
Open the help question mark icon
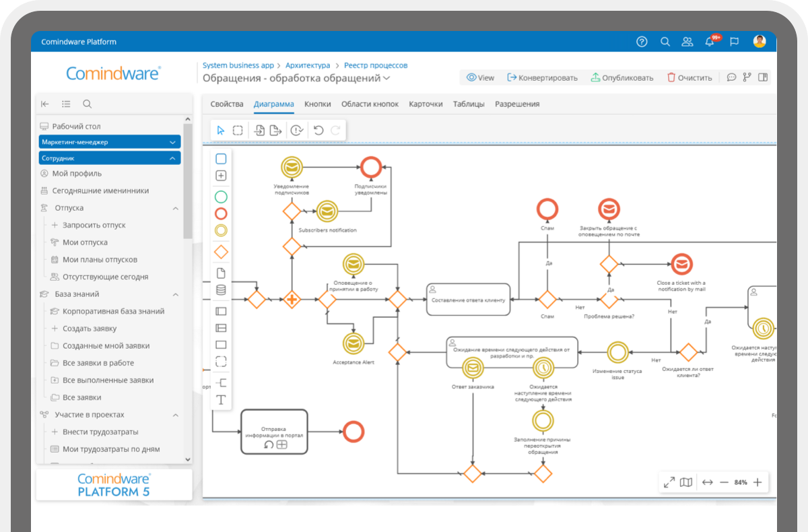point(642,42)
